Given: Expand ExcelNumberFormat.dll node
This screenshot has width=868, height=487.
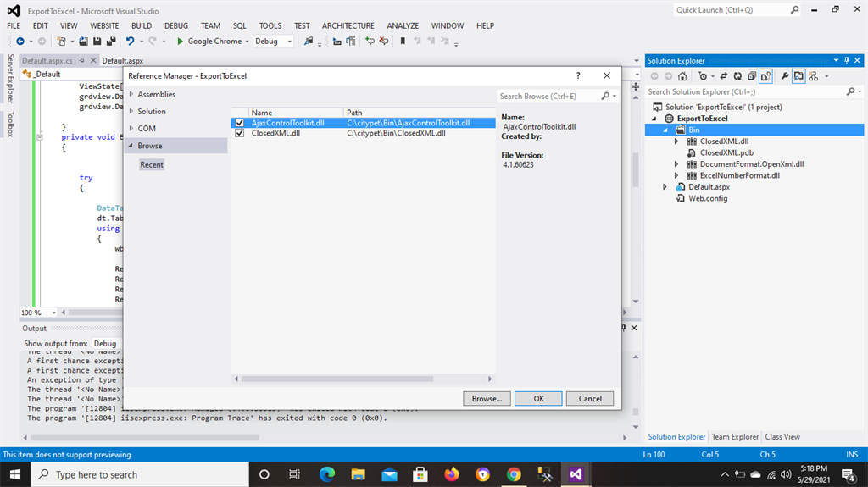Looking at the screenshot, I should pyautogui.click(x=676, y=175).
